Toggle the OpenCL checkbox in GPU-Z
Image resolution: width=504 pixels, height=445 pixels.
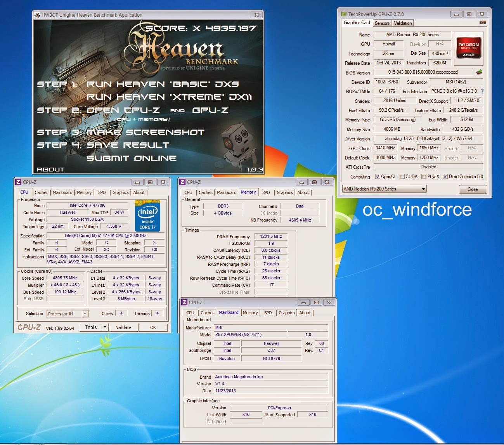(377, 177)
